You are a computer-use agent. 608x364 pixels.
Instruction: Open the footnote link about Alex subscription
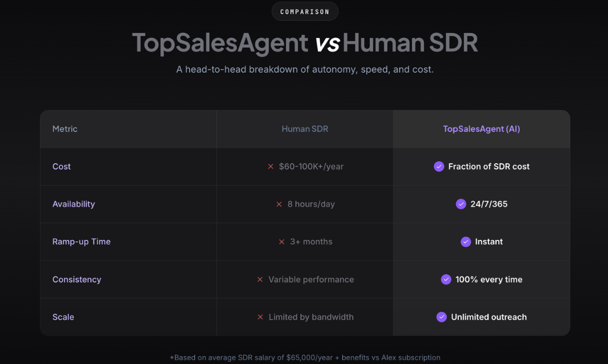click(305, 357)
